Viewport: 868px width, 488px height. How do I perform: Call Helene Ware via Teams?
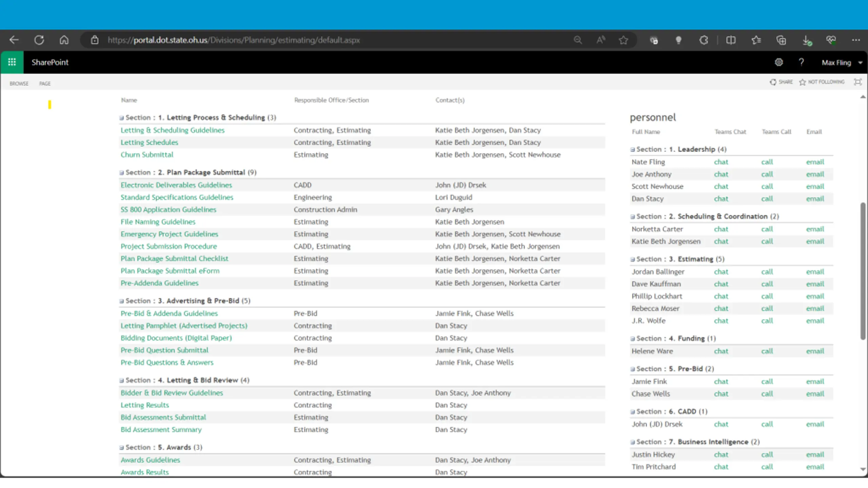(x=767, y=351)
